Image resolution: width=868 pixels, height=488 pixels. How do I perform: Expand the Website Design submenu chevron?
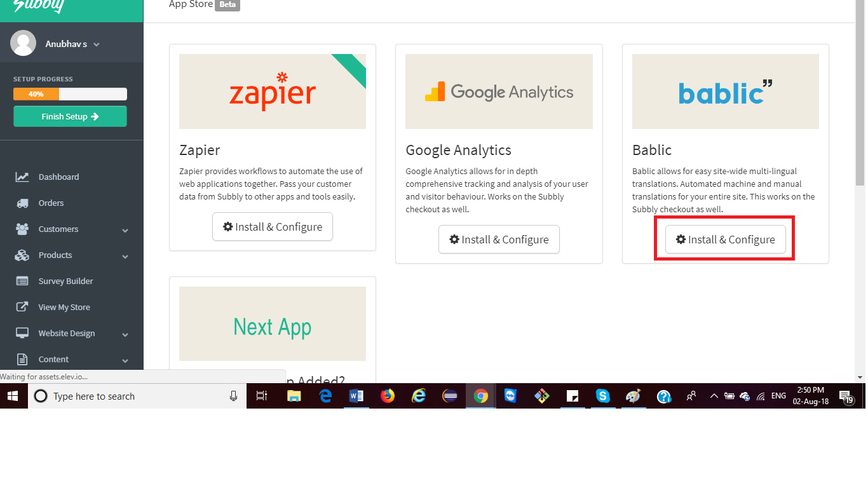click(x=125, y=335)
